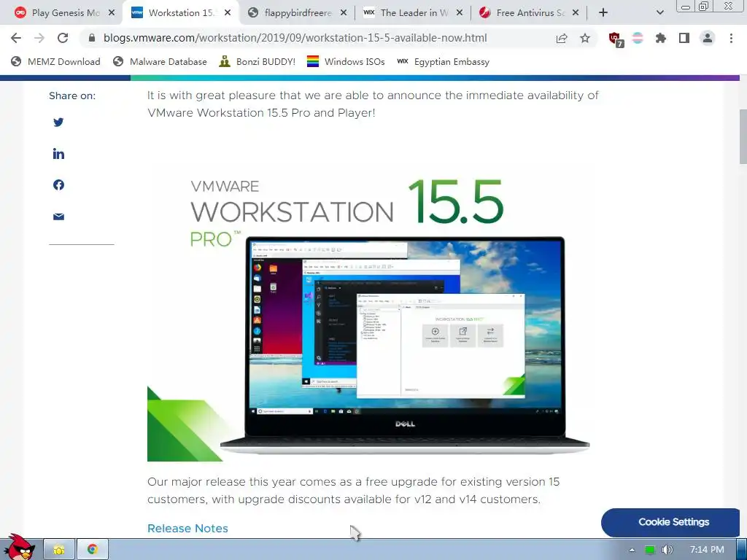Bookmark this page with the star
The image size is (747, 560).
click(x=585, y=38)
